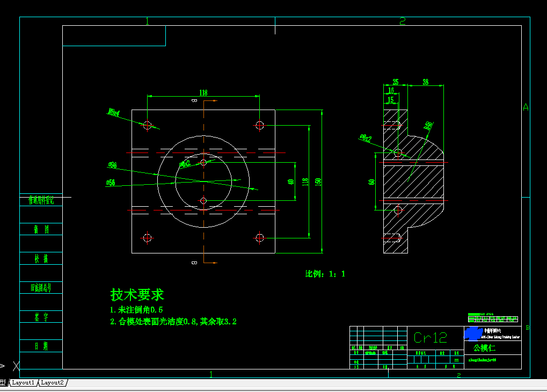Select the 旧底图总号 label cell

coord(41,288)
